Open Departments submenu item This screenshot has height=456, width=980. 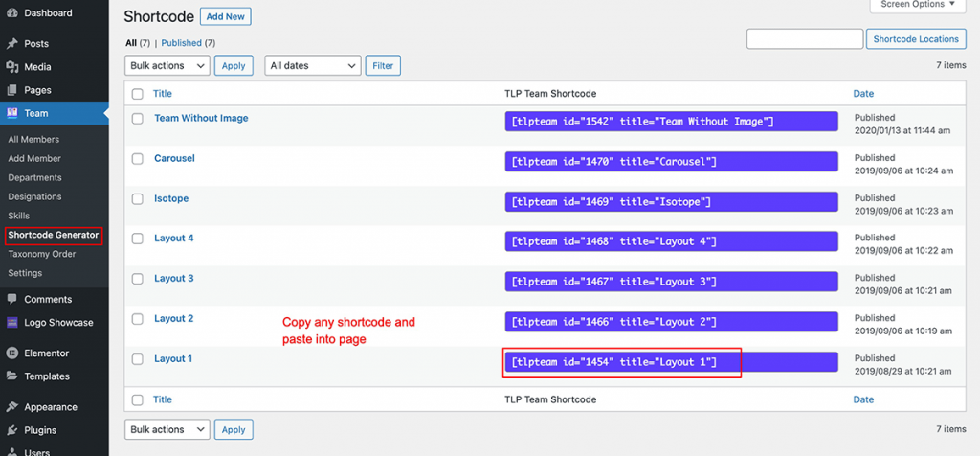coord(35,177)
